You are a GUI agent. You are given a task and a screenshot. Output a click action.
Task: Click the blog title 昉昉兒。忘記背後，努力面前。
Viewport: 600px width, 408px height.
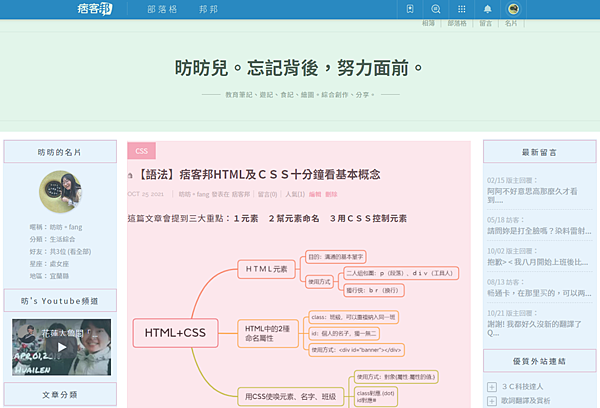point(299,68)
